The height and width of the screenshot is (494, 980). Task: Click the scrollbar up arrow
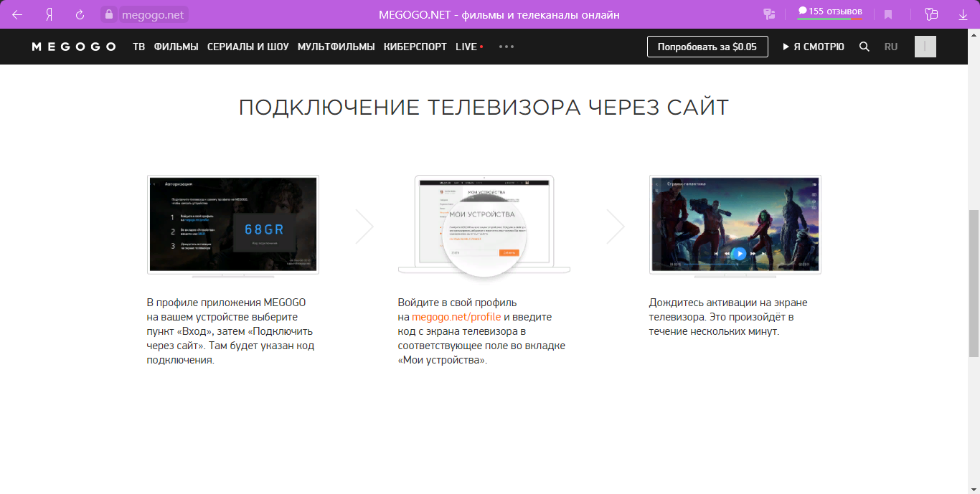pos(974,34)
